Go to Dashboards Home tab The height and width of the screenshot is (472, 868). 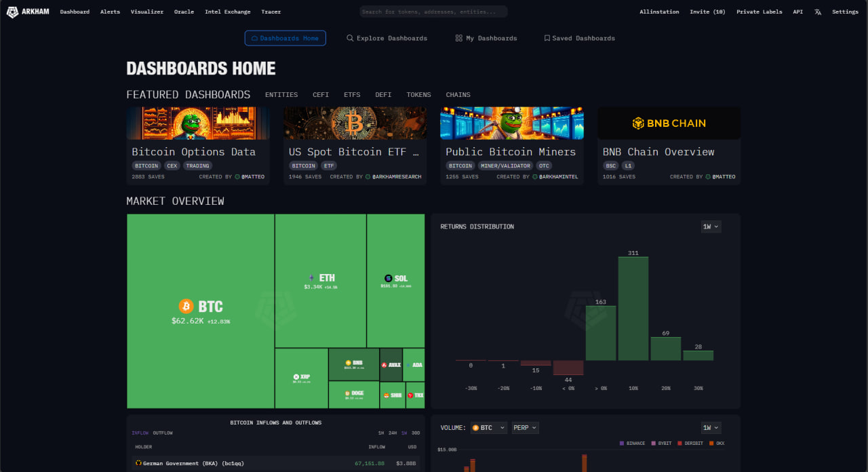[x=285, y=38]
